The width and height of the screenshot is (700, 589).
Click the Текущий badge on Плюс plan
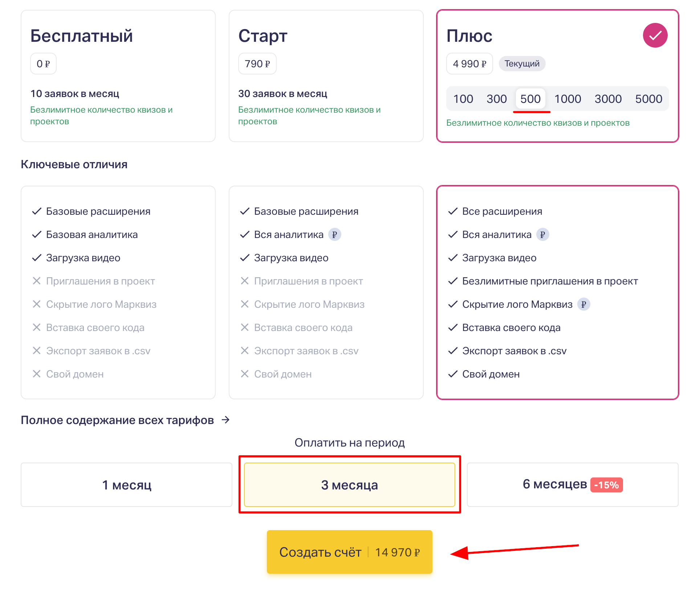click(x=522, y=64)
